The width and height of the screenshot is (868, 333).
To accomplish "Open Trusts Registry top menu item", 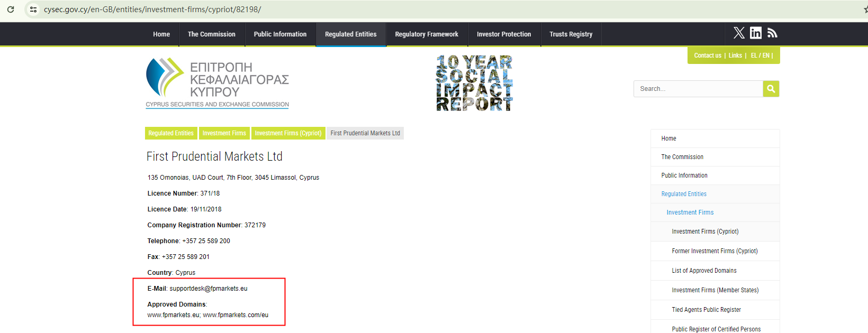I will click(571, 34).
